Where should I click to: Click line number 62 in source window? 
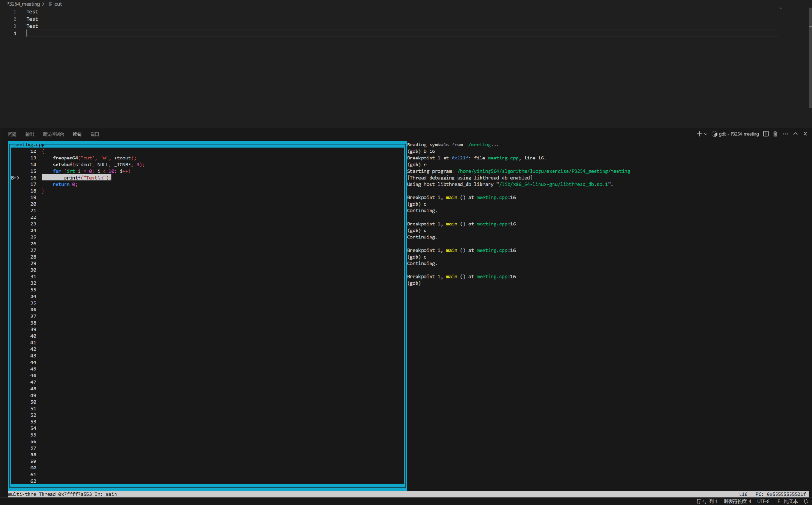(33, 481)
